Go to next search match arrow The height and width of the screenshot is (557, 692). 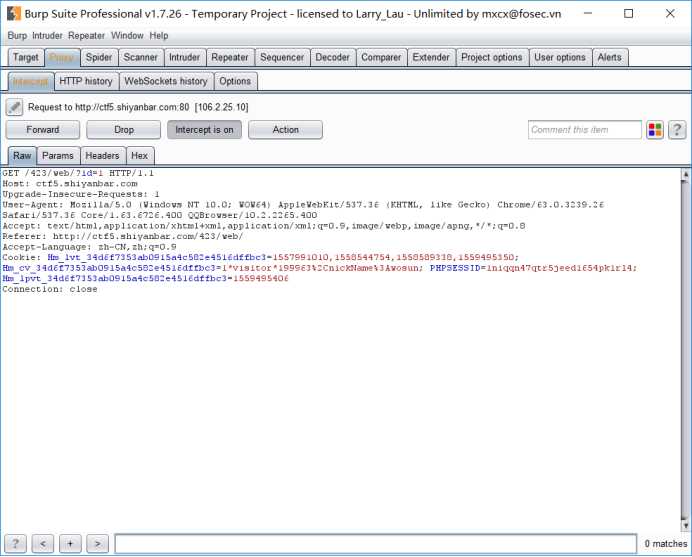(x=98, y=543)
